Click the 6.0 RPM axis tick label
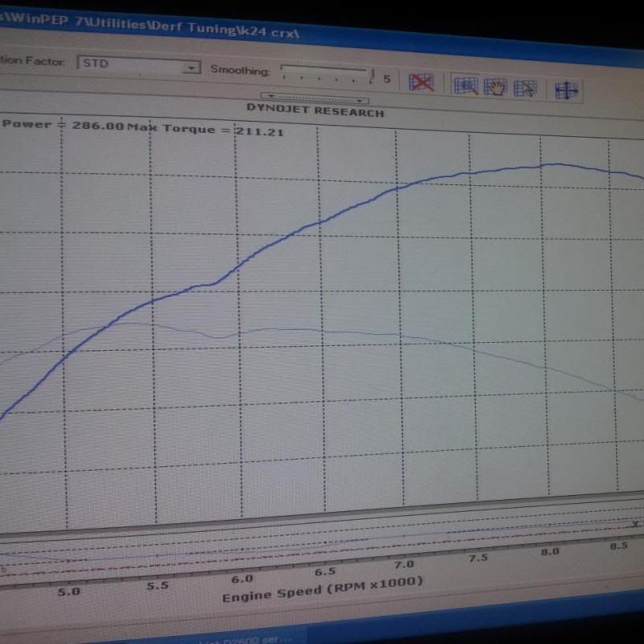The image size is (644, 644). coord(242,579)
